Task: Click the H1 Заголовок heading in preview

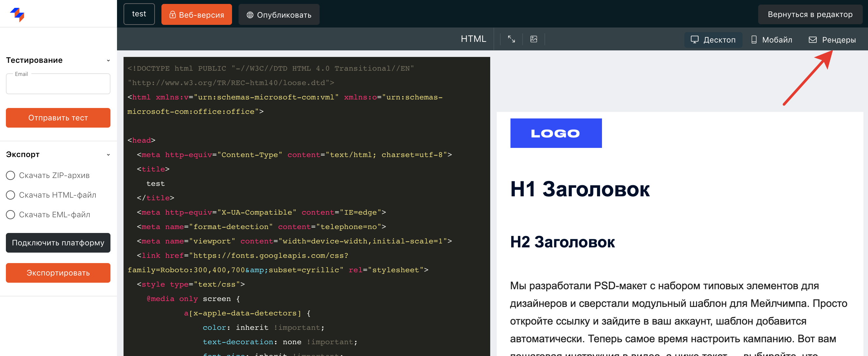Action: click(x=579, y=189)
